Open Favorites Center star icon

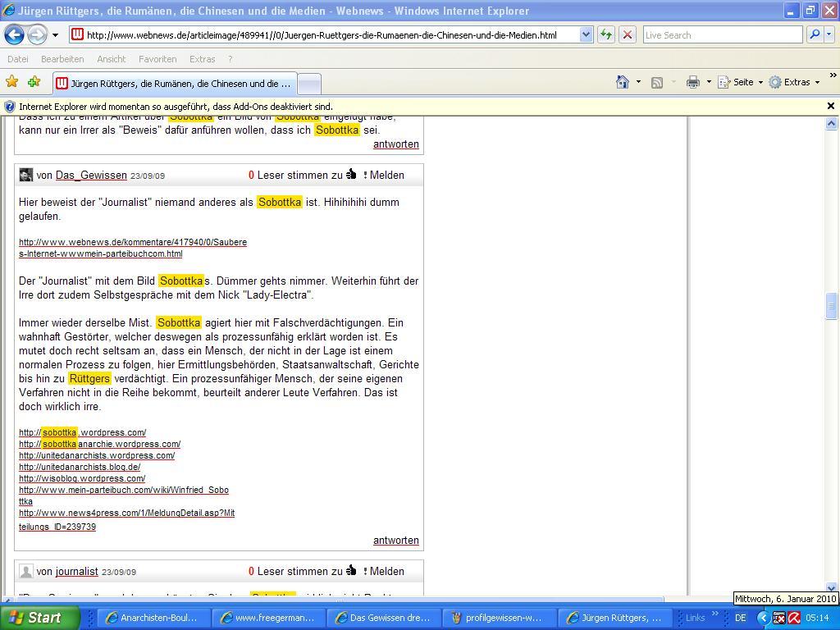point(11,82)
